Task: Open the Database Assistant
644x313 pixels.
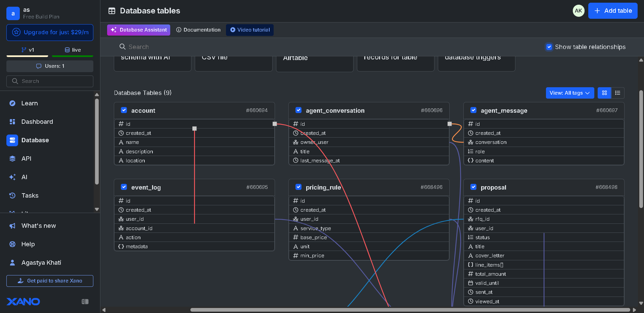Action: [x=139, y=30]
